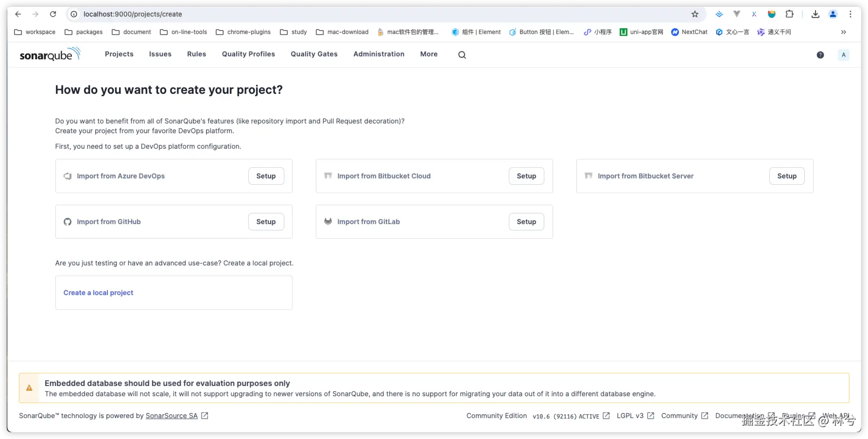
Task: Click the browser forward arrow
Action: tap(35, 14)
